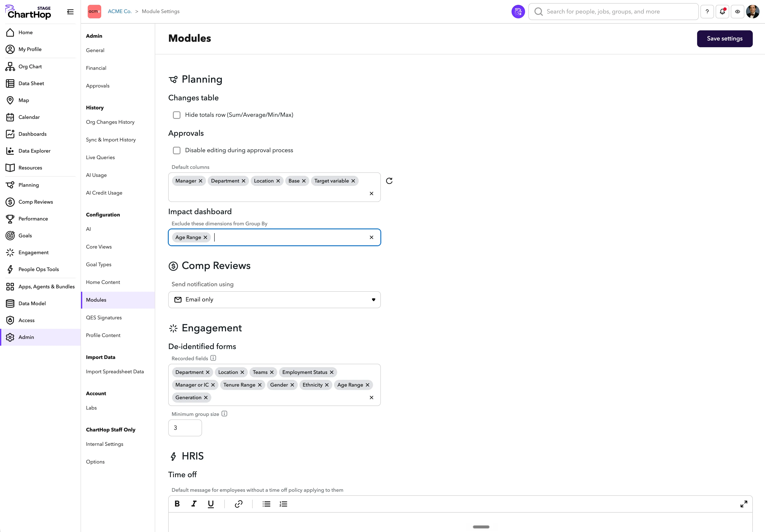Open Performance in the sidebar

coord(40,219)
